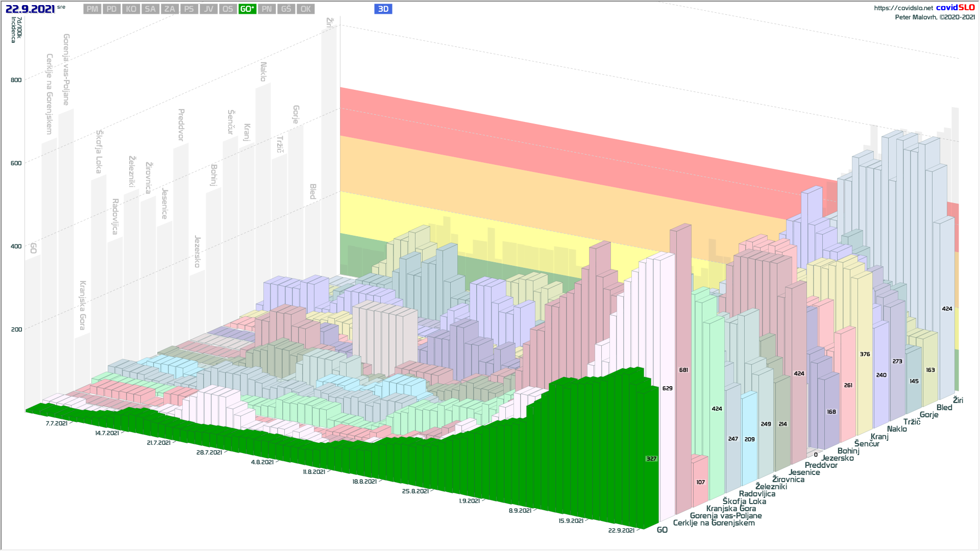Select the OK region button
Viewport: 980px width, 551px height.
click(305, 9)
